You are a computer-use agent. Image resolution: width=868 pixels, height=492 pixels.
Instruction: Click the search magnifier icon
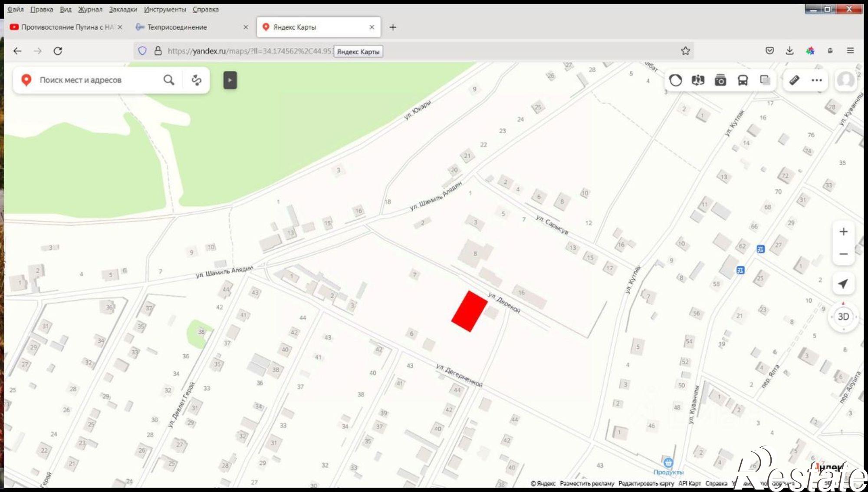pos(169,80)
